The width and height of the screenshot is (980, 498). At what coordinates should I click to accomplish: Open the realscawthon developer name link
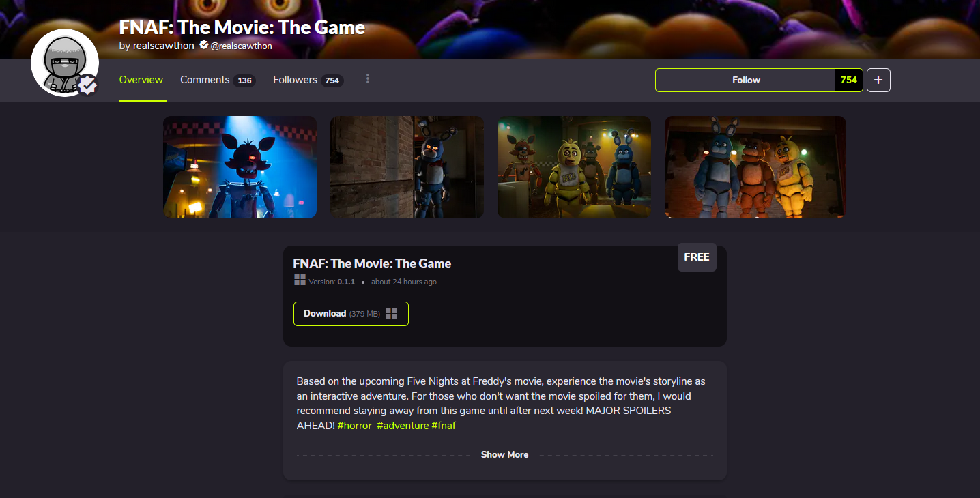(x=164, y=46)
